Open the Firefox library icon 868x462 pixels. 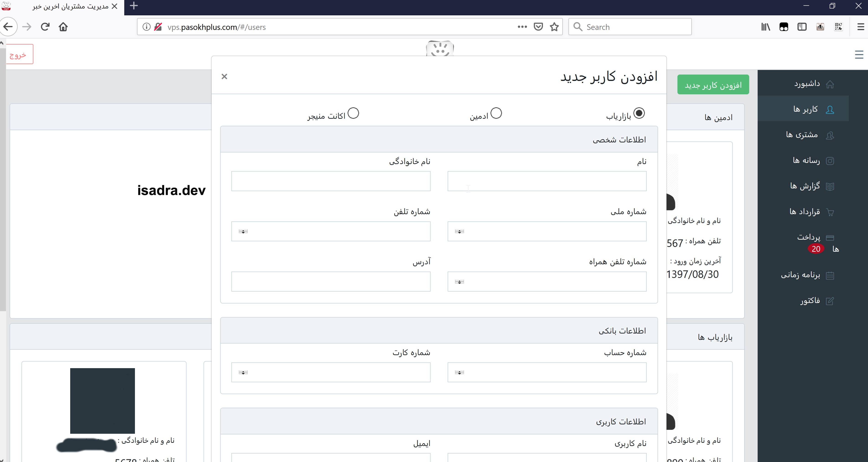coord(766,27)
